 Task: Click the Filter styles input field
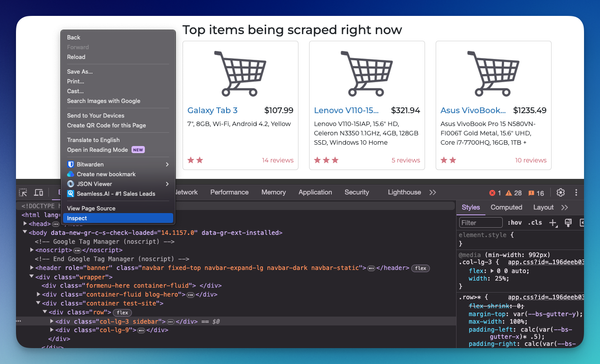(x=481, y=223)
